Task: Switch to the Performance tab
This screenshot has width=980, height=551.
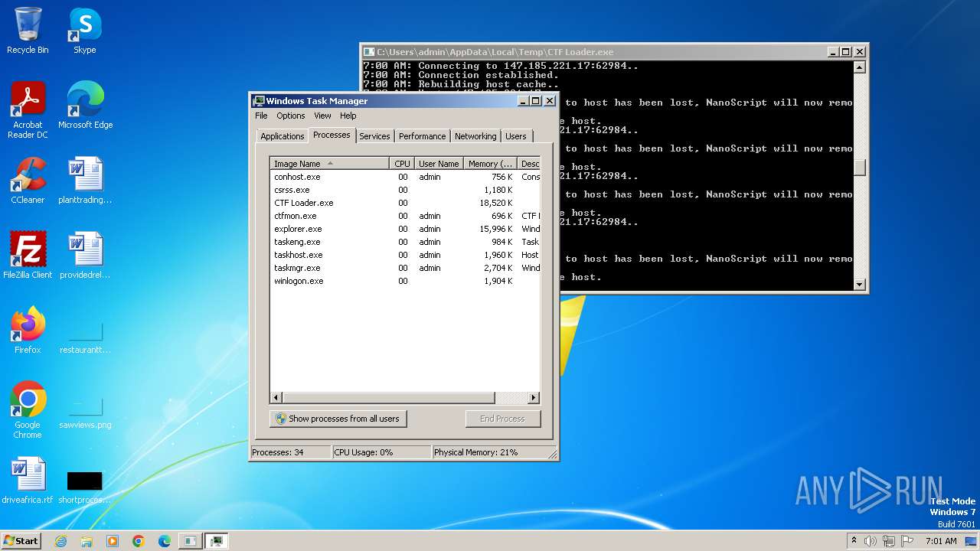Action: click(422, 136)
